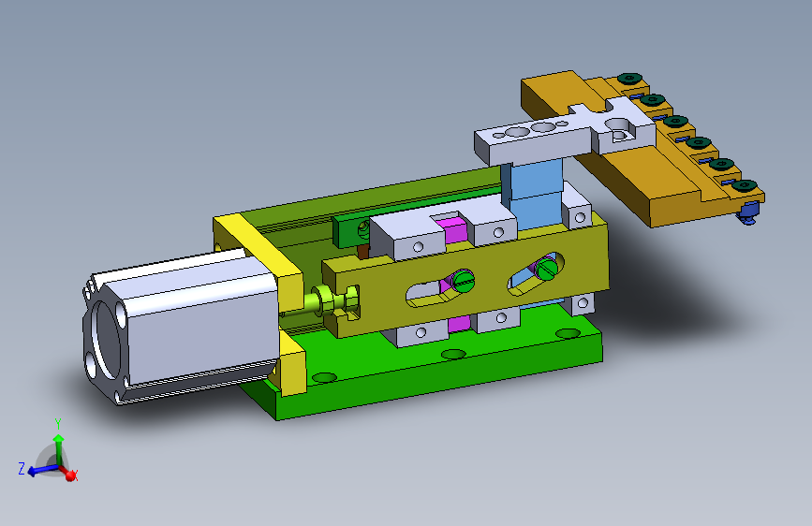Select the small brown piece under the dark green block
812x526 pixels.
tap(363, 252)
